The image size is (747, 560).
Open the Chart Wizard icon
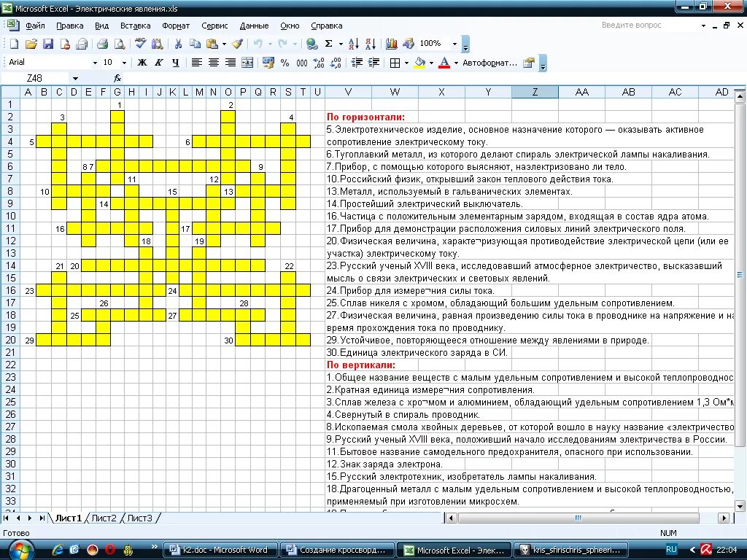click(392, 44)
